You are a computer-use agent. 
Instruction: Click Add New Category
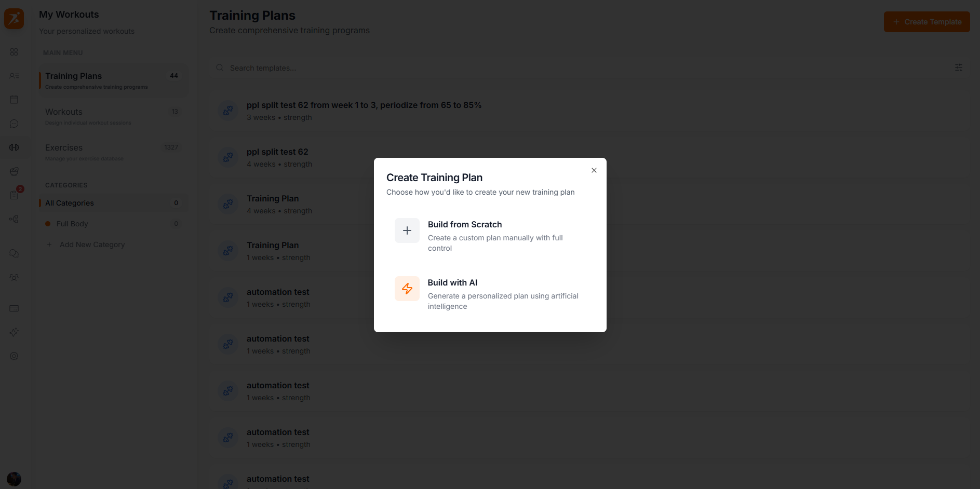(x=92, y=244)
